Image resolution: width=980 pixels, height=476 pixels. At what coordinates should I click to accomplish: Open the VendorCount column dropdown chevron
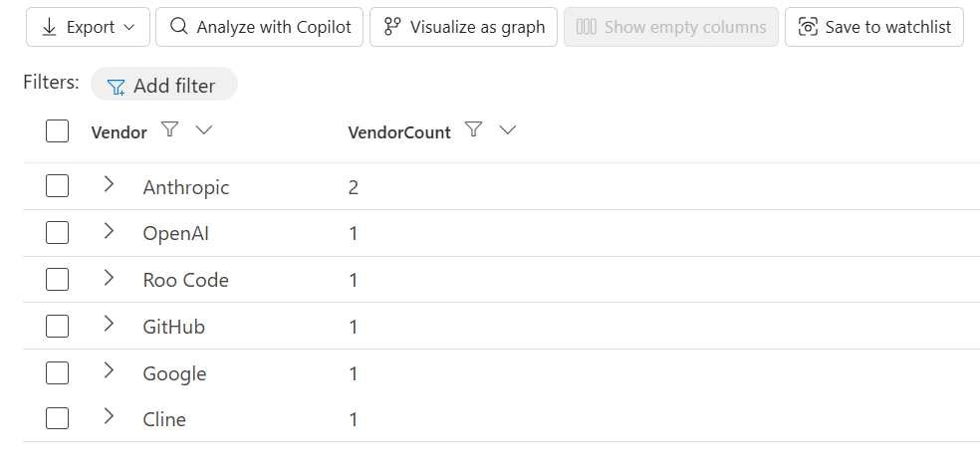pyautogui.click(x=508, y=129)
